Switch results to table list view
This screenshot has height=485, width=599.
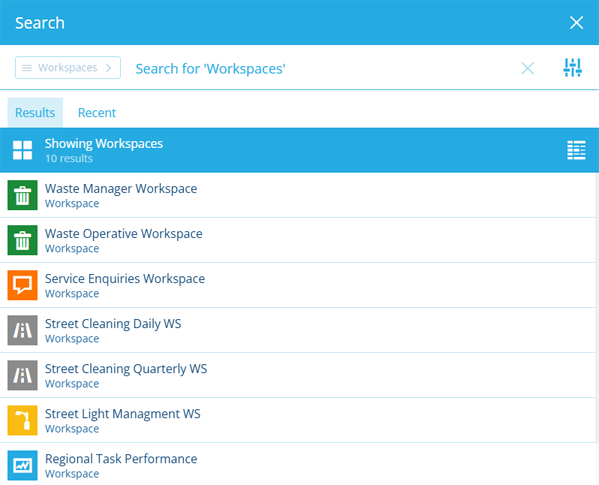click(576, 150)
